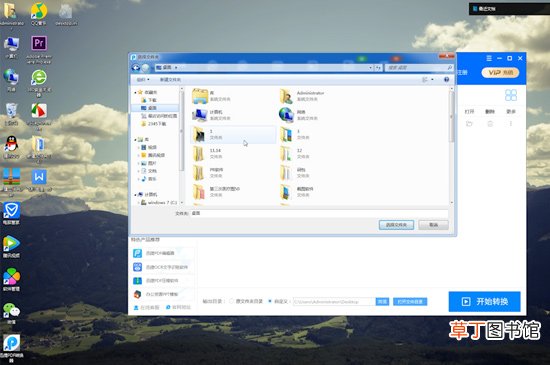Image resolution: width=550 pixels, height=365 pixels.
Task: Click the Select Folder (选择文件夹) button
Action: [396, 225]
